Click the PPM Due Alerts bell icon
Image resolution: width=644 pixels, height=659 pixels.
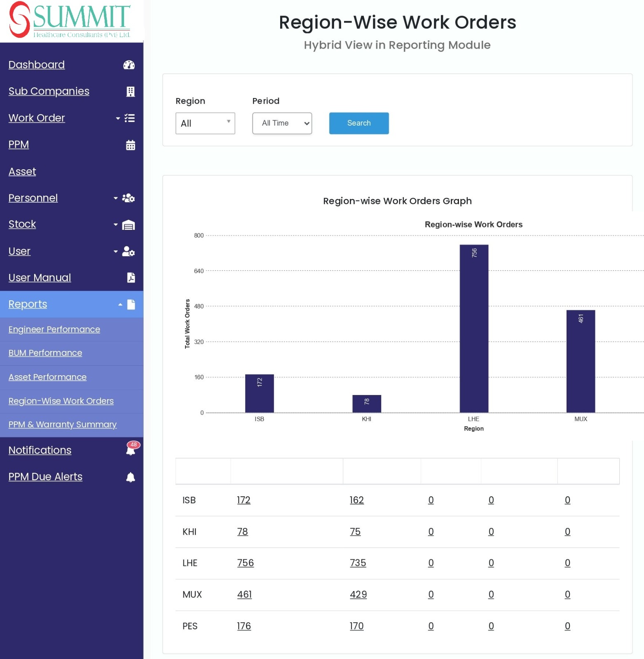131,477
